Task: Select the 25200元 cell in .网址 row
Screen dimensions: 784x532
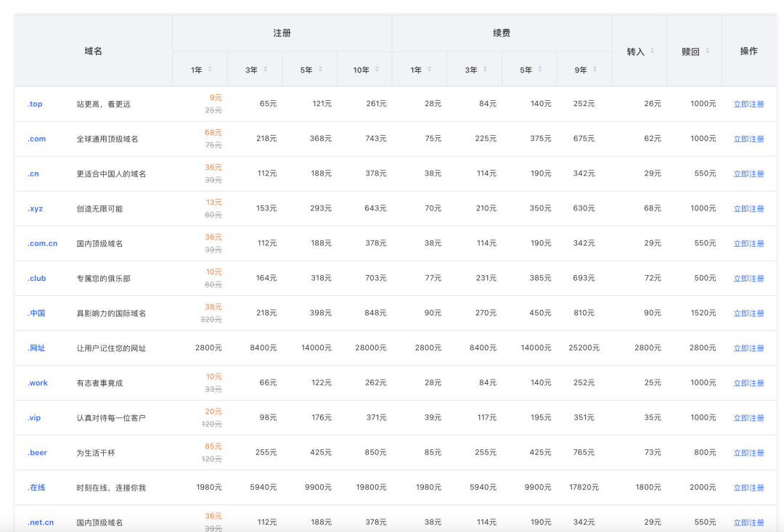Action: tap(584, 348)
